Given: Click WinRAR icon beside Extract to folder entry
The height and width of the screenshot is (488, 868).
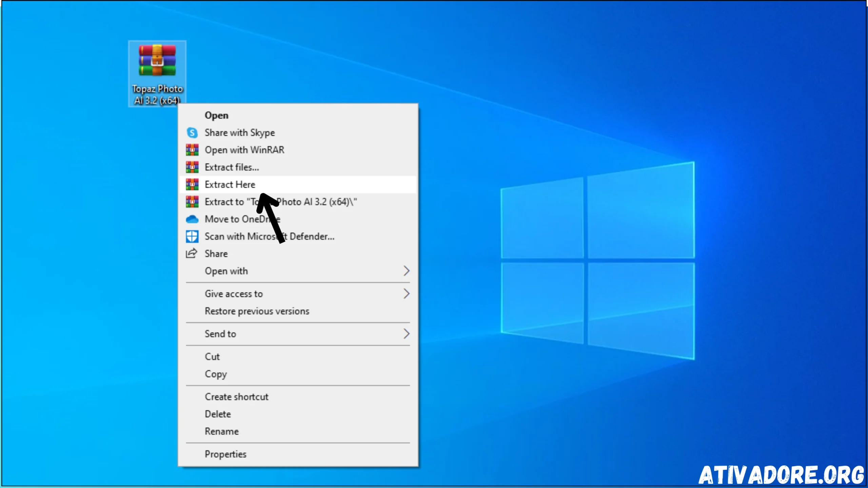Looking at the screenshot, I should coord(192,202).
